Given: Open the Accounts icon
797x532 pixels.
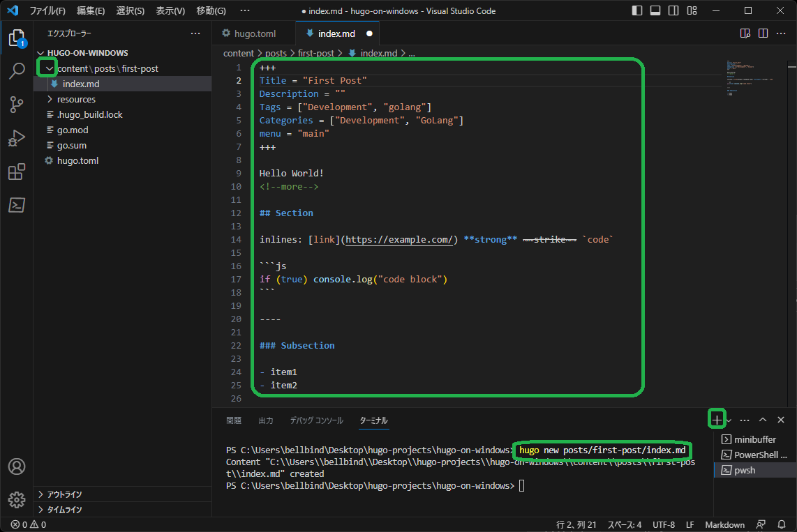Looking at the screenshot, I should pyautogui.click(x=17, y=466).
